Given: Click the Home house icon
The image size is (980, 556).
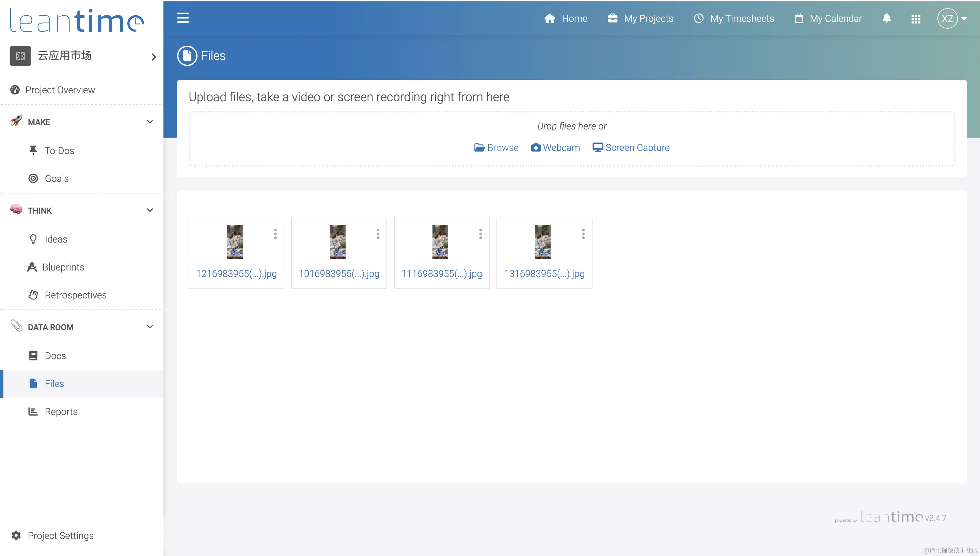Looking at the screenshot, I should pos(550,18).
